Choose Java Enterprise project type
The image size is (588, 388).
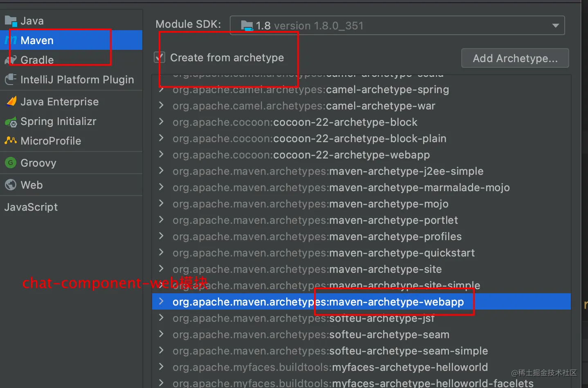point(71,101)
